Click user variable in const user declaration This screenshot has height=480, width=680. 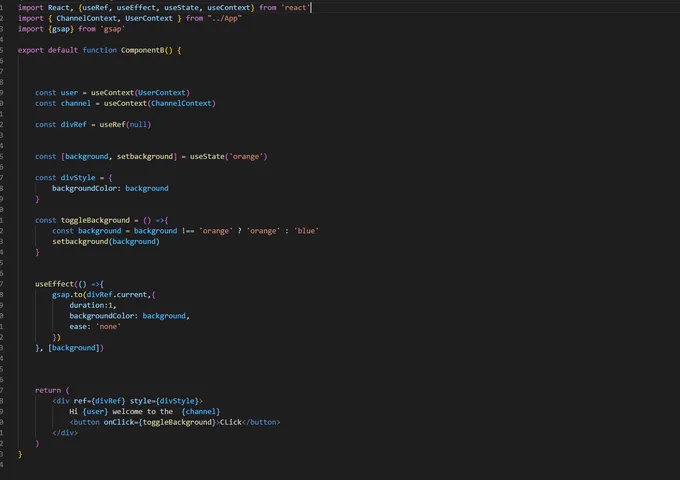tap(69, 93)
